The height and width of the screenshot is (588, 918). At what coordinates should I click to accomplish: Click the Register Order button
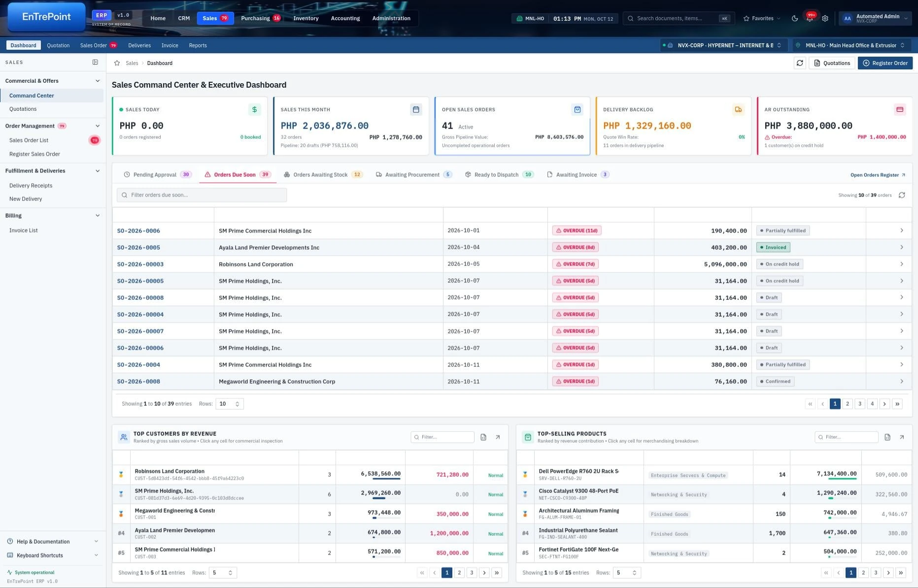point(885,63)
